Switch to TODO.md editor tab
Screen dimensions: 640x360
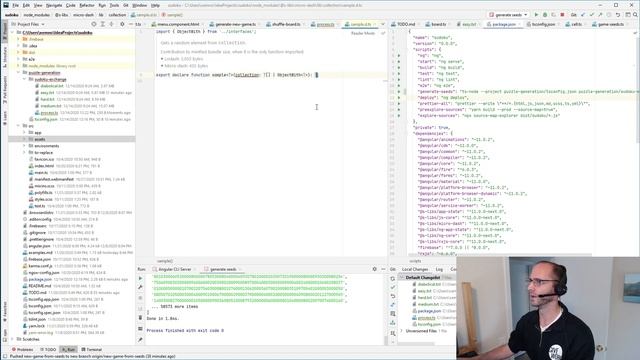[x=406, y=24]
